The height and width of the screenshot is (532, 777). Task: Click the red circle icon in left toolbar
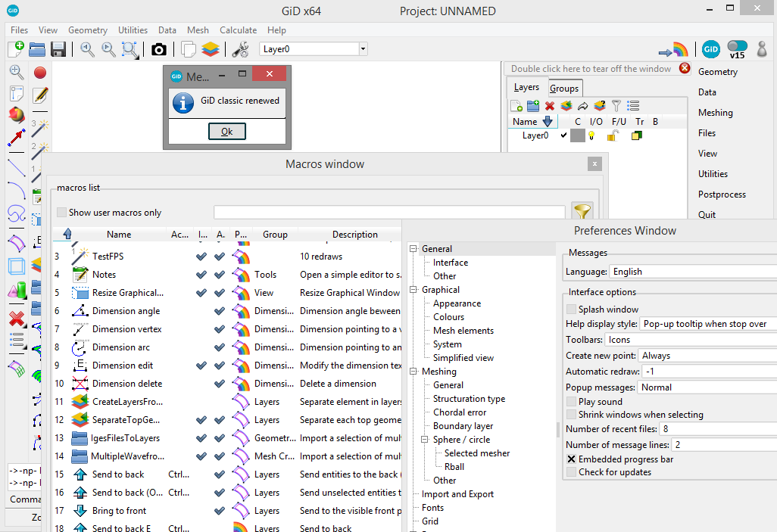point(40,73)
